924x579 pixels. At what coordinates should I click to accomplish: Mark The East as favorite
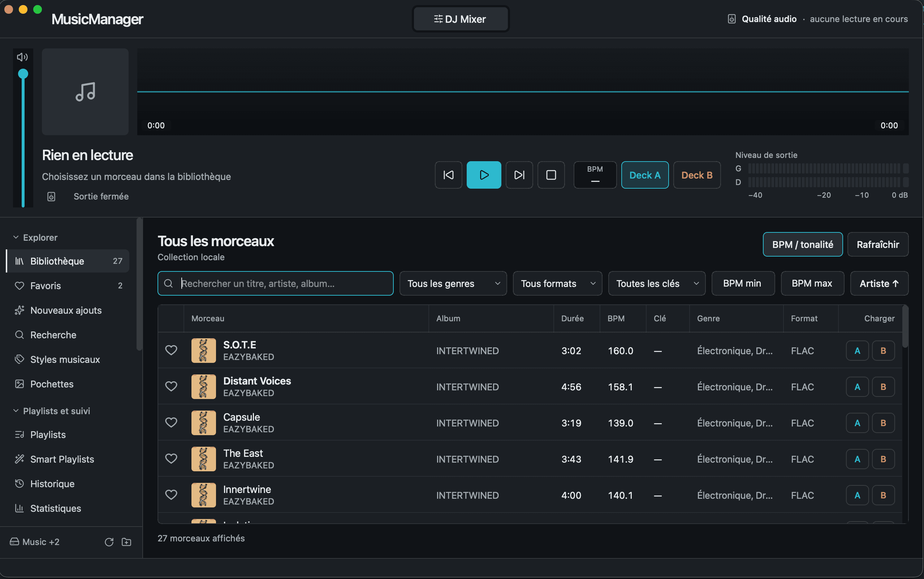171,458
